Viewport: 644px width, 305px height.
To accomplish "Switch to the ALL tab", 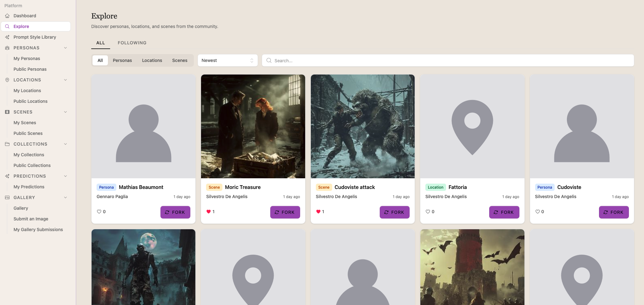I will [x=101, y=43].
